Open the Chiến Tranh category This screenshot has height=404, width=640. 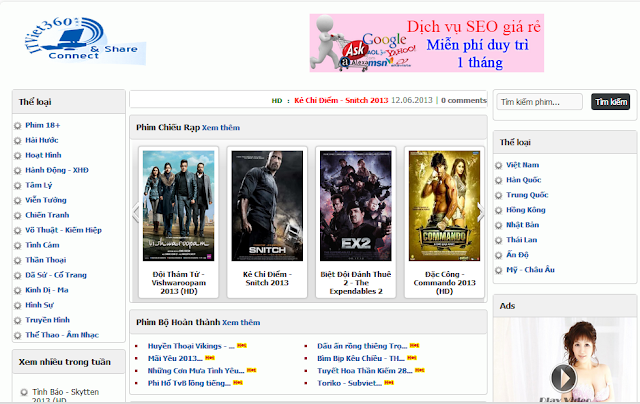click(47, 215)
